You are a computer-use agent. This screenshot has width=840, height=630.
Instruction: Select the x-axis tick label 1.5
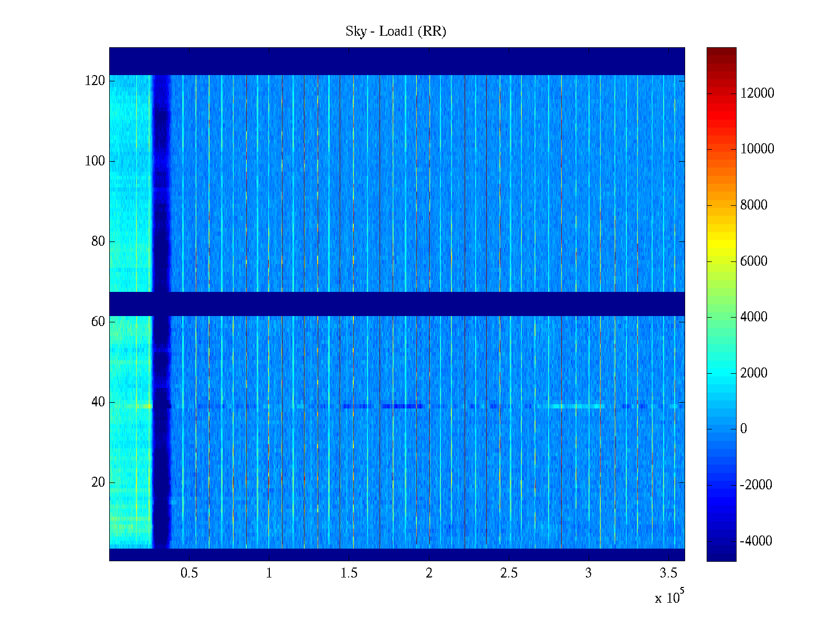349,573
